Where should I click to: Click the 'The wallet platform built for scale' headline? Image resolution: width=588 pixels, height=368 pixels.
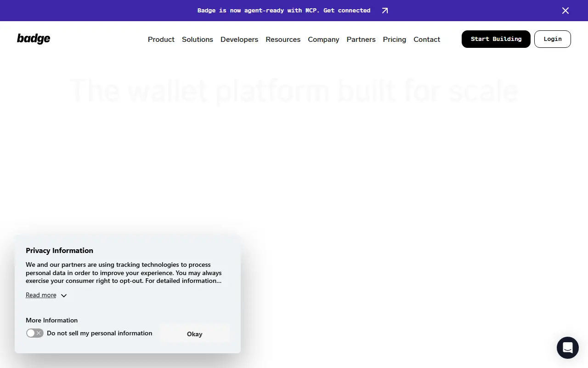coord(294,91)
